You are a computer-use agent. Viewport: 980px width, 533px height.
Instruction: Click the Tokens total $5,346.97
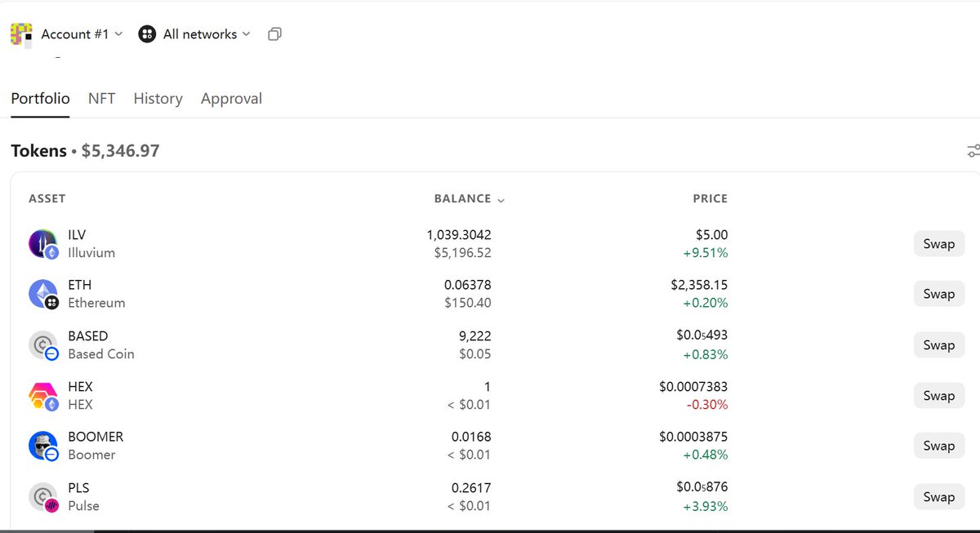click(121, 151)
